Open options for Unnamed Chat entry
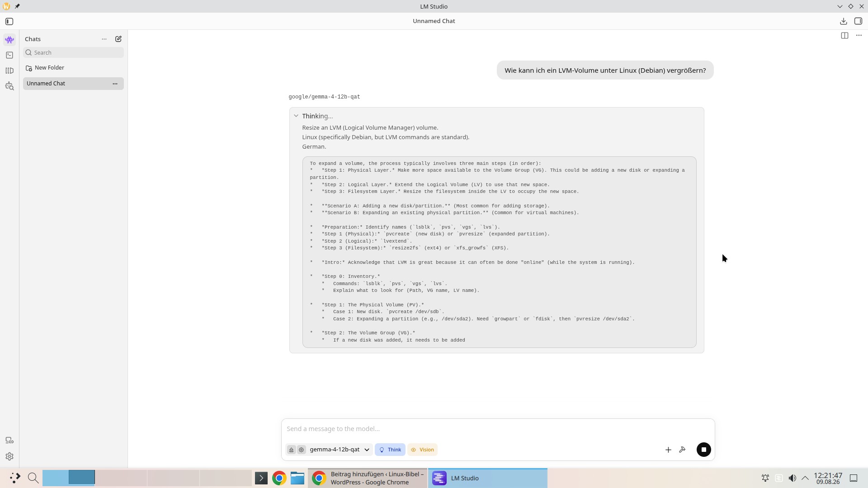Viewport: 868px width, 488px height. tap(115, 84)
